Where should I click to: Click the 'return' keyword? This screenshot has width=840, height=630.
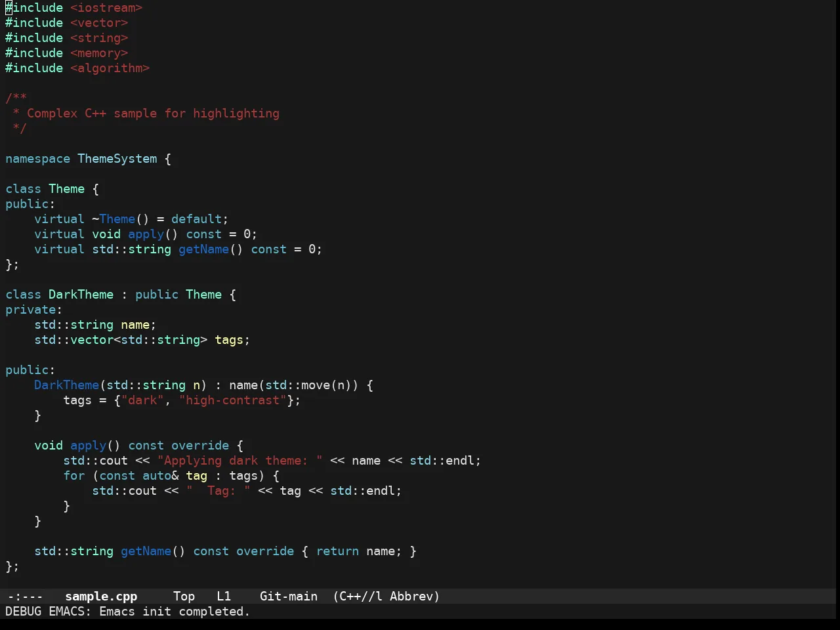pyautogui.click(x=337, y=551)
